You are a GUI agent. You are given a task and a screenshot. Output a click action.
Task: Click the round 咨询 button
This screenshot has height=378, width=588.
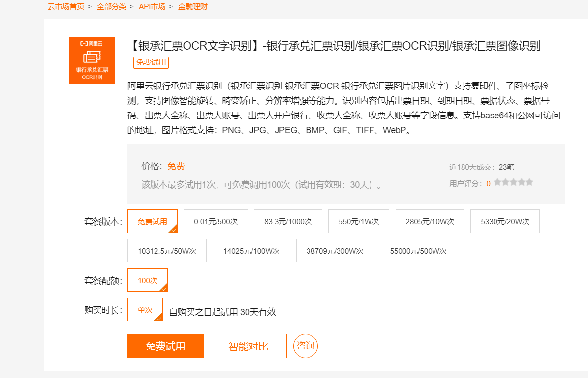pyautogui.click(x=305, y=346)
